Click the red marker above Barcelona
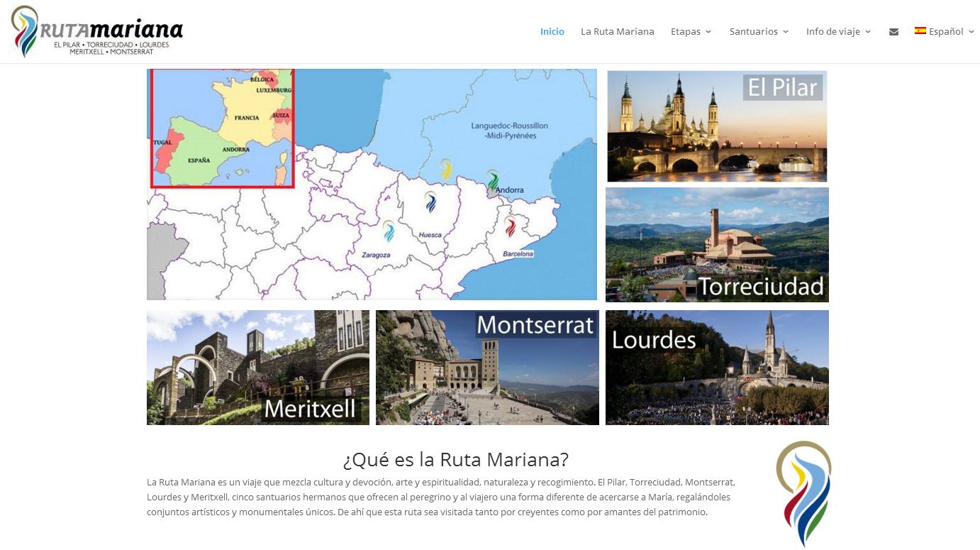The width and height of the screenshot is (980, 550). (x=510, y=226)
